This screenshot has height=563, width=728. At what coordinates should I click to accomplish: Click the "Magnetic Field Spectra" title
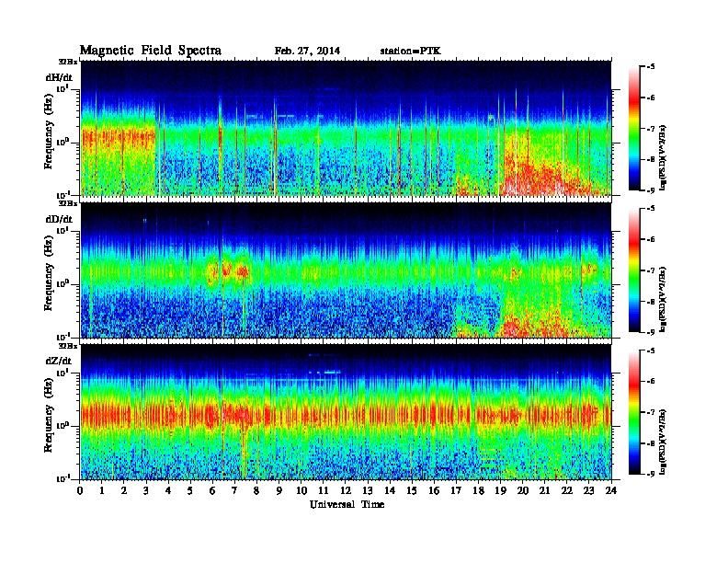(151, 51)
